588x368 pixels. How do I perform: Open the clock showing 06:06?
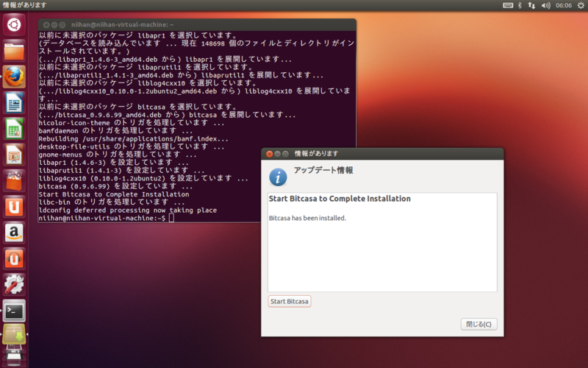564,5
